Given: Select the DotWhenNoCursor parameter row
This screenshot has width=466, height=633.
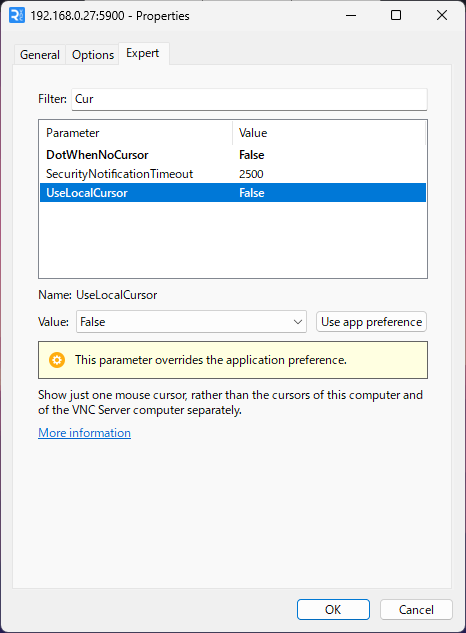Looking at the screenshot, I should click(233, 155).
